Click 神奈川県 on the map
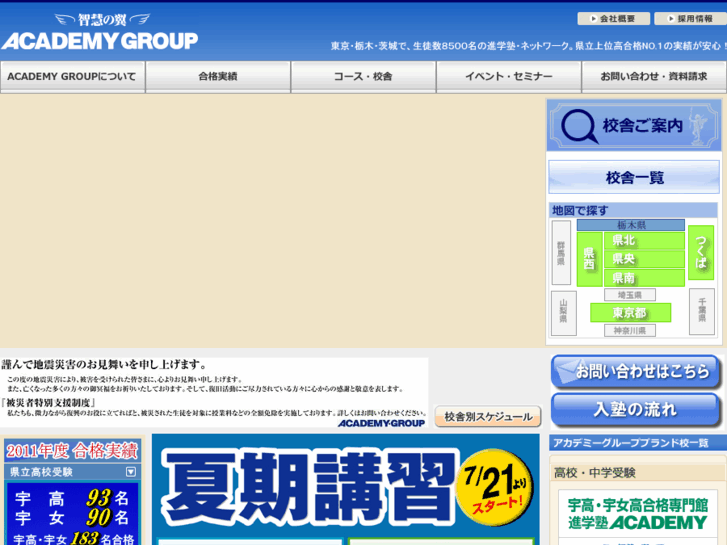 click(630, 330)
